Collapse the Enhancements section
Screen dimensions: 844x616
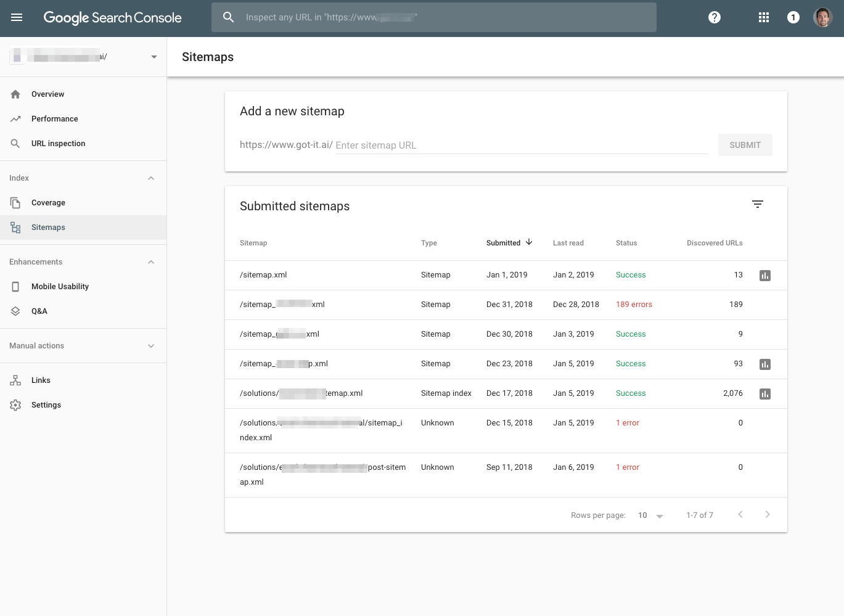(x=151, y=262)
